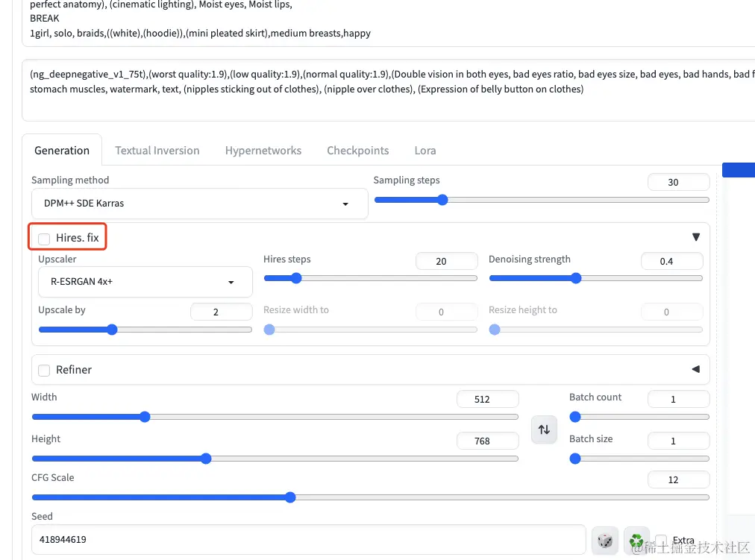Click the Seed input field
Viewport: 755px width, 560px height.
(307, 539)
